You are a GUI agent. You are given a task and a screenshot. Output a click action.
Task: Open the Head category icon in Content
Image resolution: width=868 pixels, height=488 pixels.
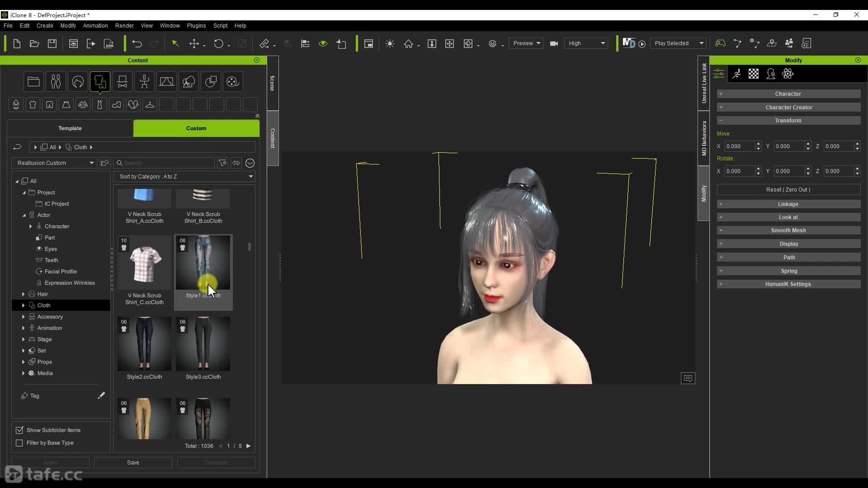78,82
